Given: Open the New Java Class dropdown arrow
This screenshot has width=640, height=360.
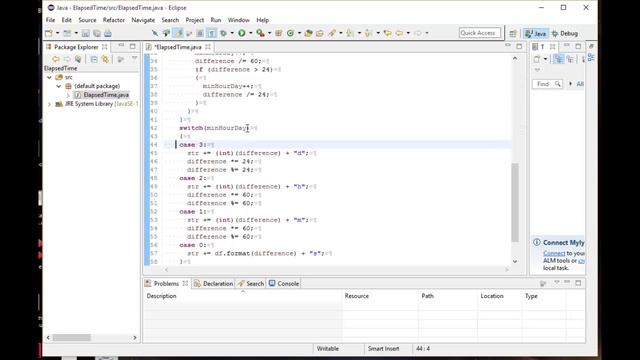Looking at the screenshot, I should [299, 33].
